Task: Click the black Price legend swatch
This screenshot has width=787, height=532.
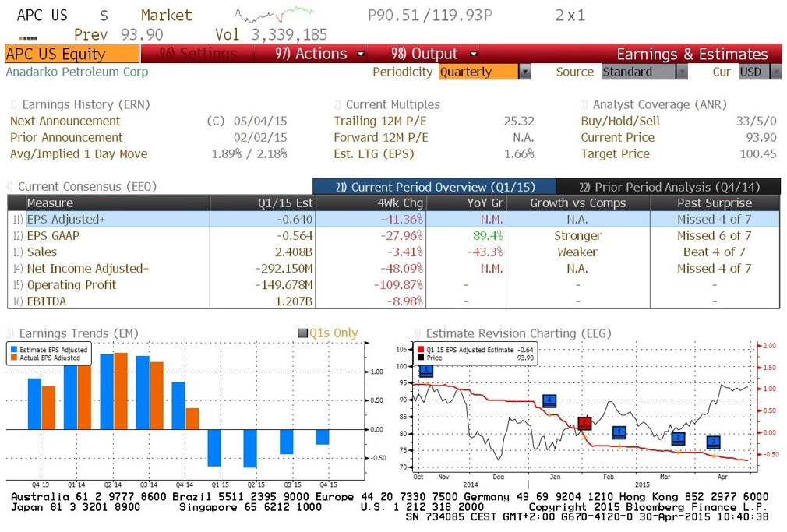Action: 421,358
